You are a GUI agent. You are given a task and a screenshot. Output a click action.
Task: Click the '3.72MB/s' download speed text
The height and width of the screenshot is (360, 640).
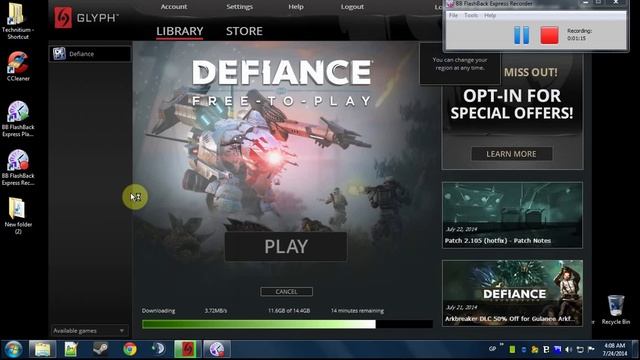pos(216,311)
